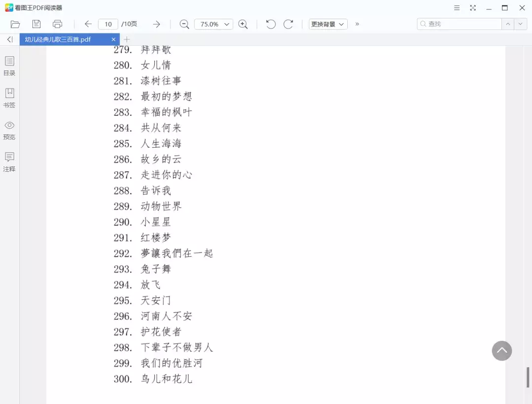Rotate page clockwise
Screen dimensions: 532x404
(x=289, y=24)
